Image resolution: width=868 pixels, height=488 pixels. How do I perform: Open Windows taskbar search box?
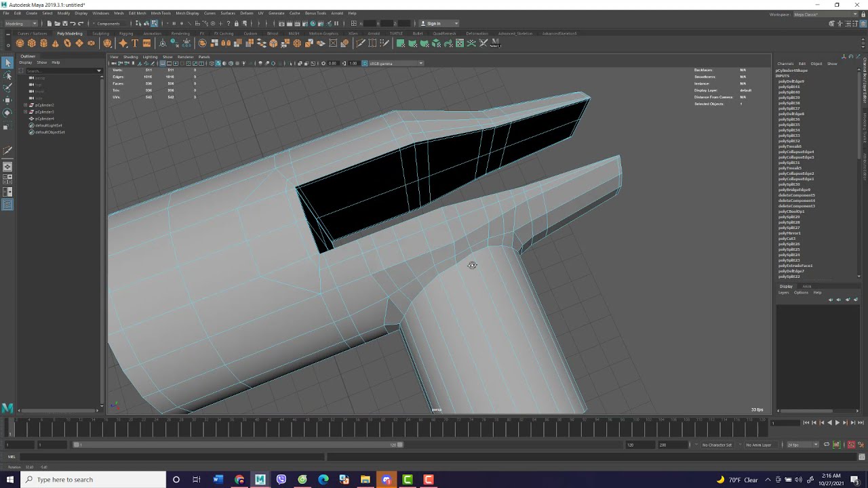93,480
